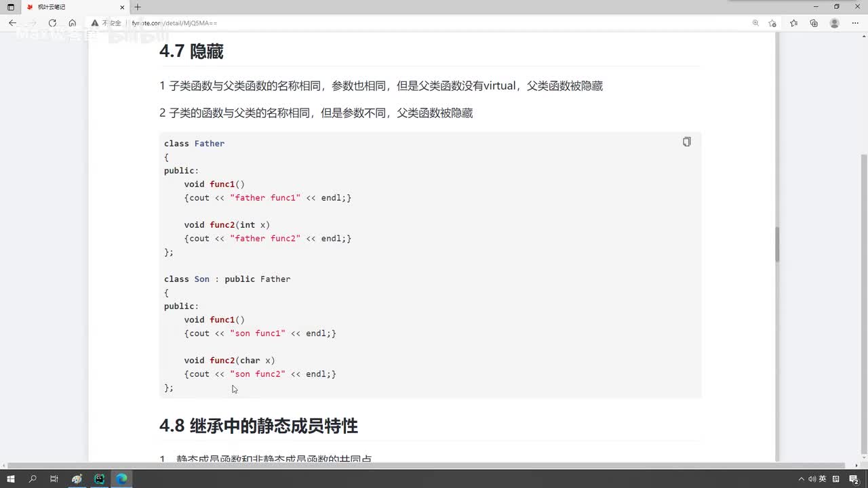Click the string "son func1" in code
This screenshot has height=488, width=868.
[258, 333]
